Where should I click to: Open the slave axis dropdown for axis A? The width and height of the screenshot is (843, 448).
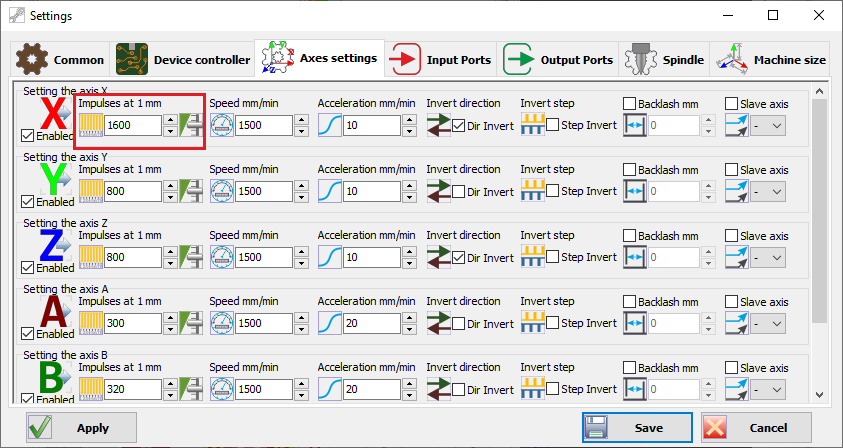coord(768,324)
